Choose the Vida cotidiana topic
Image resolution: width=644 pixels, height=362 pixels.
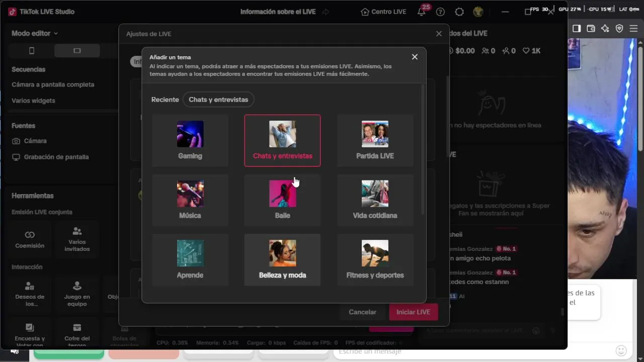click(375, 200)
